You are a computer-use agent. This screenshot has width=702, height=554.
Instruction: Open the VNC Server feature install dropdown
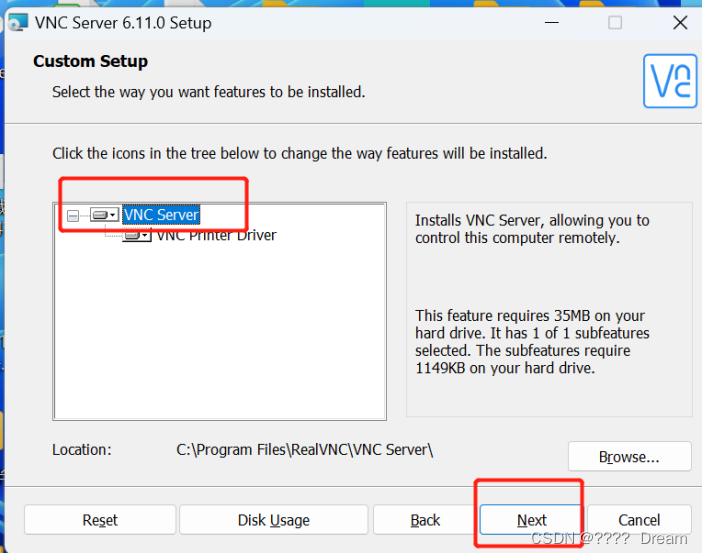[104, 215]
